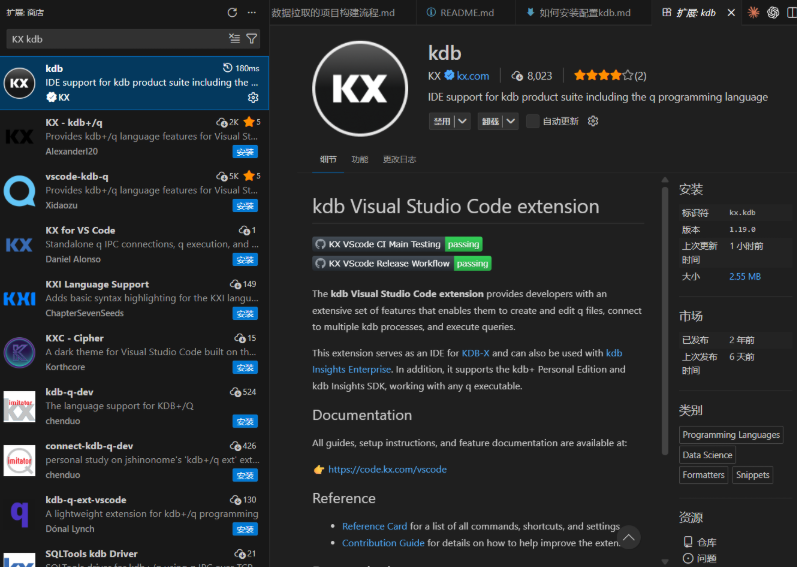The width and height of the screenshot is (797, 567).
Task: Install KXI Language Support extension
Action: point(245,313)
